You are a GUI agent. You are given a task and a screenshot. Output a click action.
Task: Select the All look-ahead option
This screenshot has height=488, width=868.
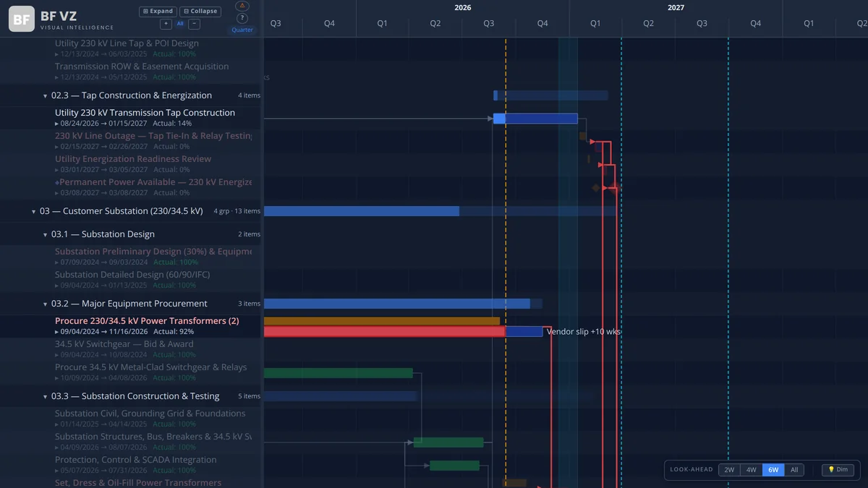tap(794, 470)
